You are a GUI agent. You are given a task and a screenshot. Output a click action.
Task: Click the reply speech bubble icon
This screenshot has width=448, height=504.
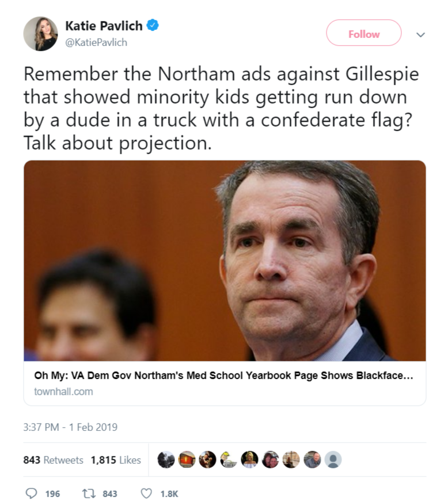[x=31, y=494]
